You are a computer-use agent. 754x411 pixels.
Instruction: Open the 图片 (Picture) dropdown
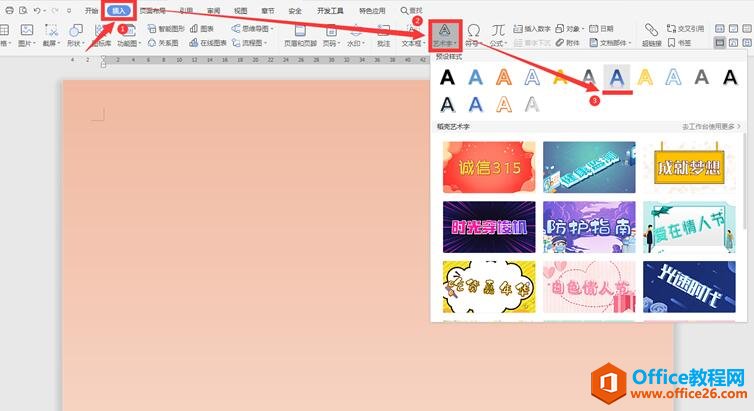coord(26,35)
